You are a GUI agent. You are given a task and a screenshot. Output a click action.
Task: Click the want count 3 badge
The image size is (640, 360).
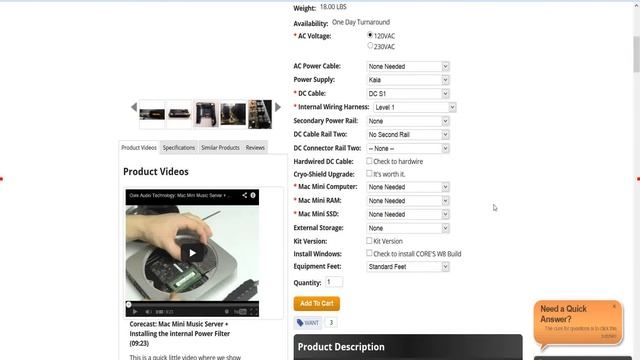(x=331, y=323)
